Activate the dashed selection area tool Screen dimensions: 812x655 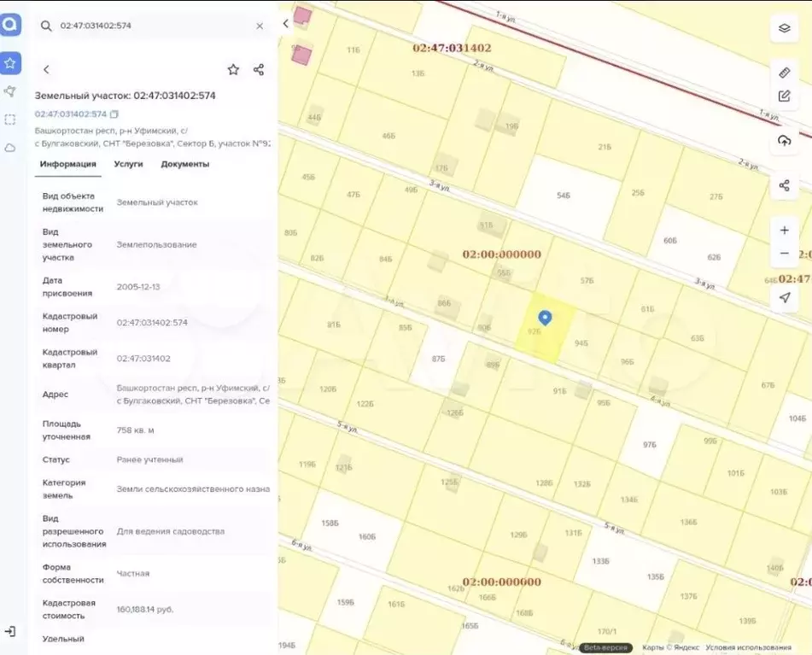(10, 120)
